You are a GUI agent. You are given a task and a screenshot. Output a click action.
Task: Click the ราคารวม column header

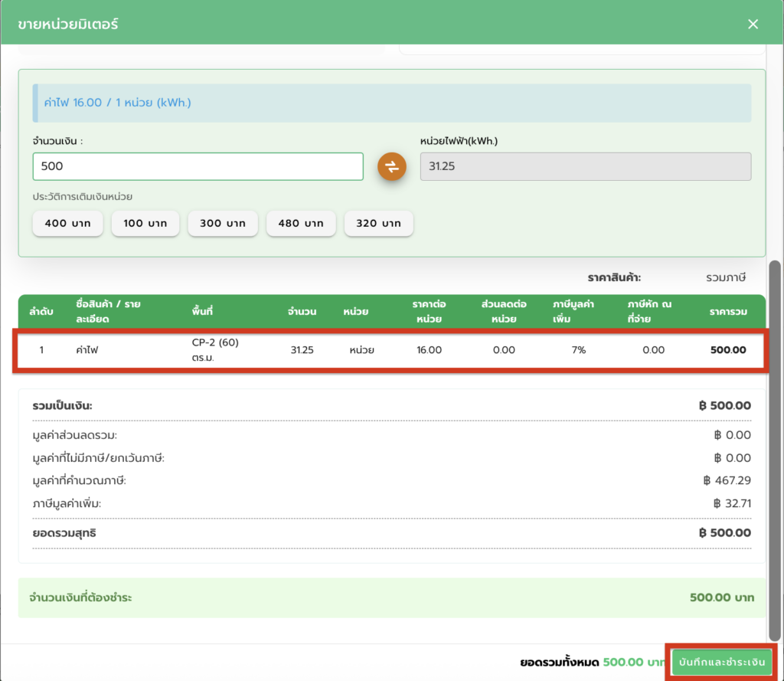[x=727, y=312]
